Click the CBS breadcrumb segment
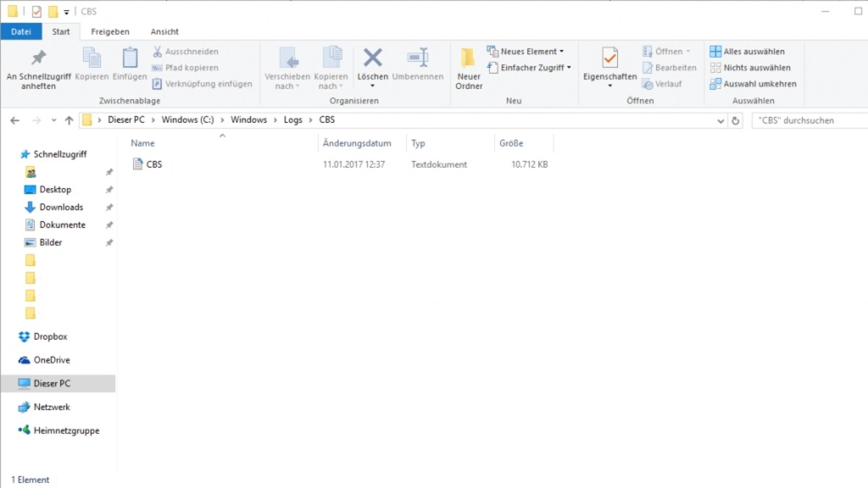The image size is (868, 488). point(327,120)
